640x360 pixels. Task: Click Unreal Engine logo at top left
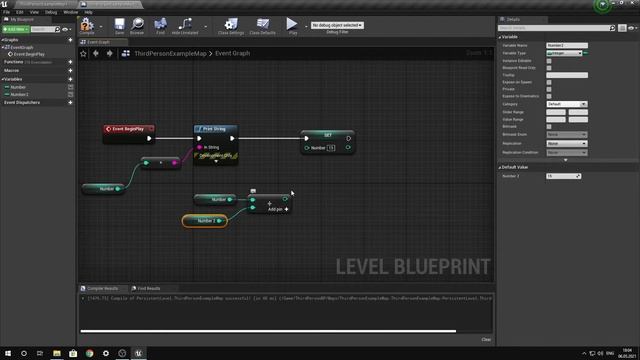point(4,4)
